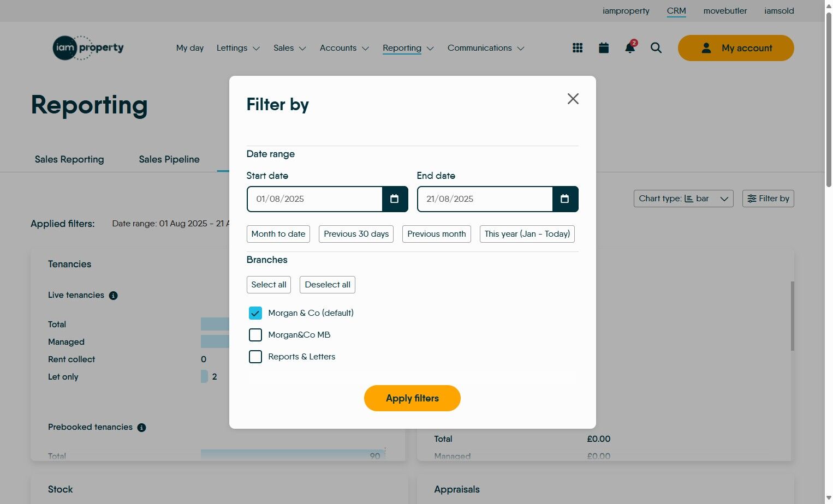
Task: Open the Chart type dropdown
Action: click(x=683, y=199)
